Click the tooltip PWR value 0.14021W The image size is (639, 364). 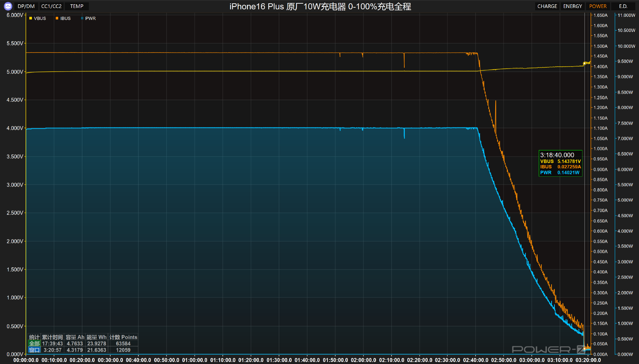tap(568, 172)
